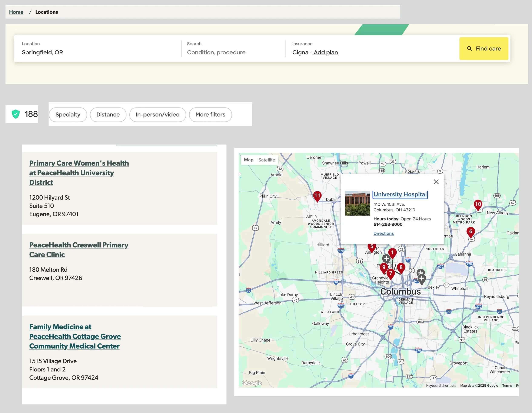Click map marker number 11
This screenshot has width=532, height=413.
(x=317, y=196)
